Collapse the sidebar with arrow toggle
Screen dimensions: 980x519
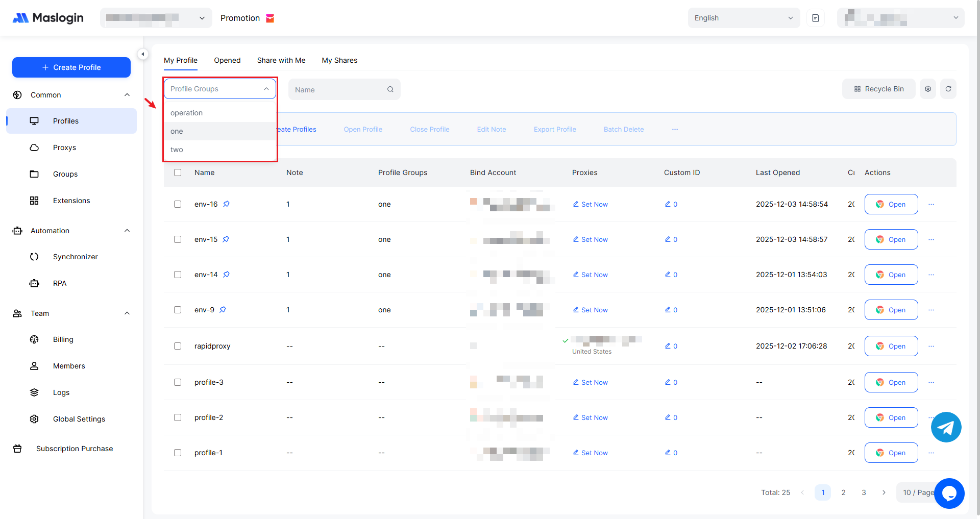click(x=143, y=54)
